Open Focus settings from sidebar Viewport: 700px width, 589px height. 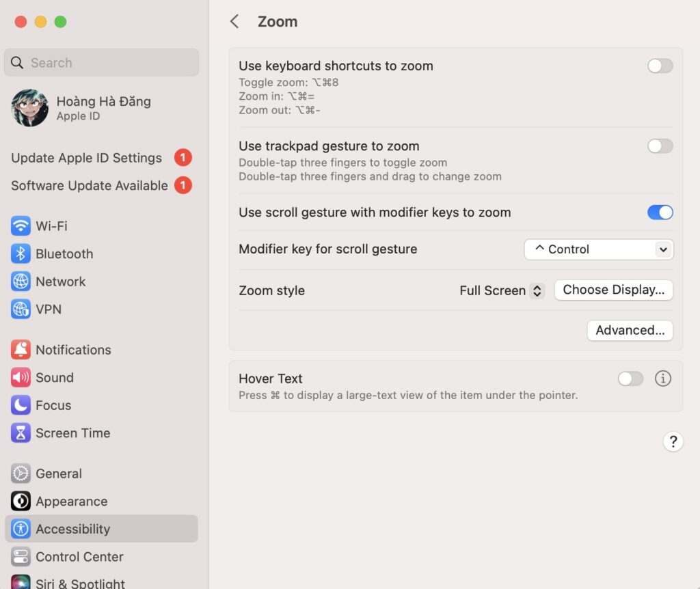101,405
